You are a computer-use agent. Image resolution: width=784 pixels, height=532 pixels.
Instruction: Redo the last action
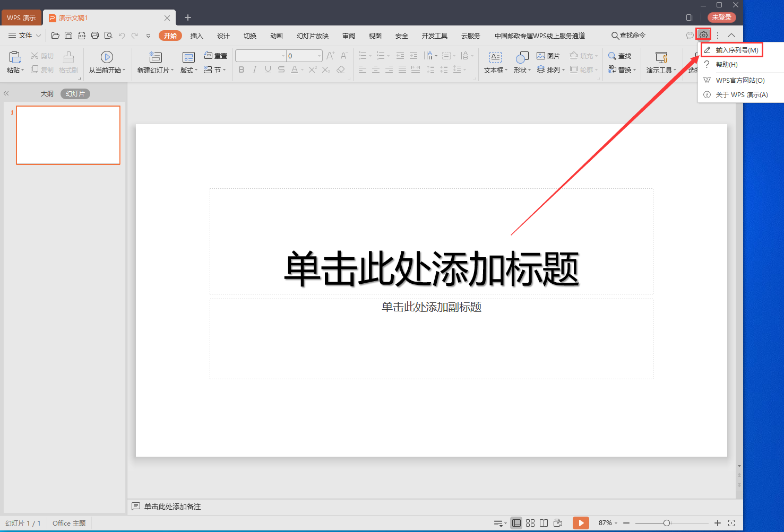[x=135, y=36]
